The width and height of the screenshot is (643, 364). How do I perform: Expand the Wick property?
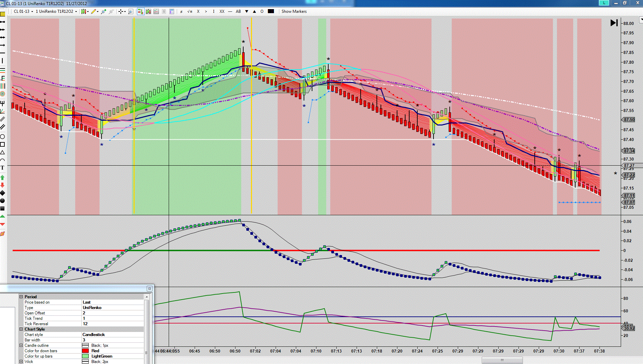[x=21, y=362]
